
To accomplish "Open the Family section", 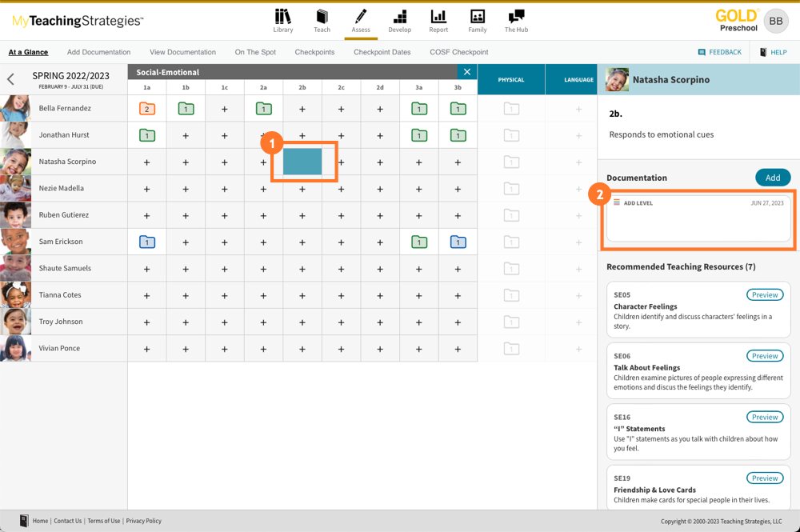I will (x=477, y=21).
